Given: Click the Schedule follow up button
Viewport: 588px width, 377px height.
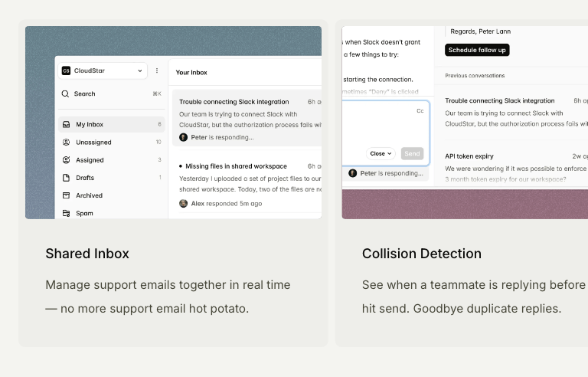Looking at the screenshot, I should (477, 50).
